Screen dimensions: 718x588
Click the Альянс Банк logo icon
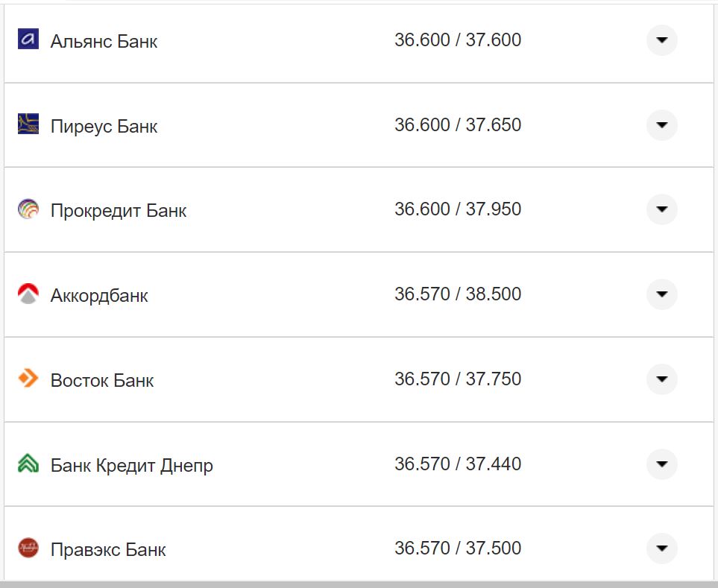coord(27,40)
